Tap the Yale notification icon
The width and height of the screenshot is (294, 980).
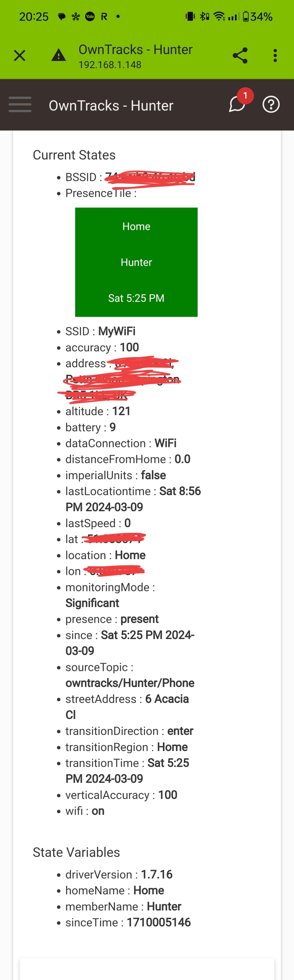pos(90,16)
